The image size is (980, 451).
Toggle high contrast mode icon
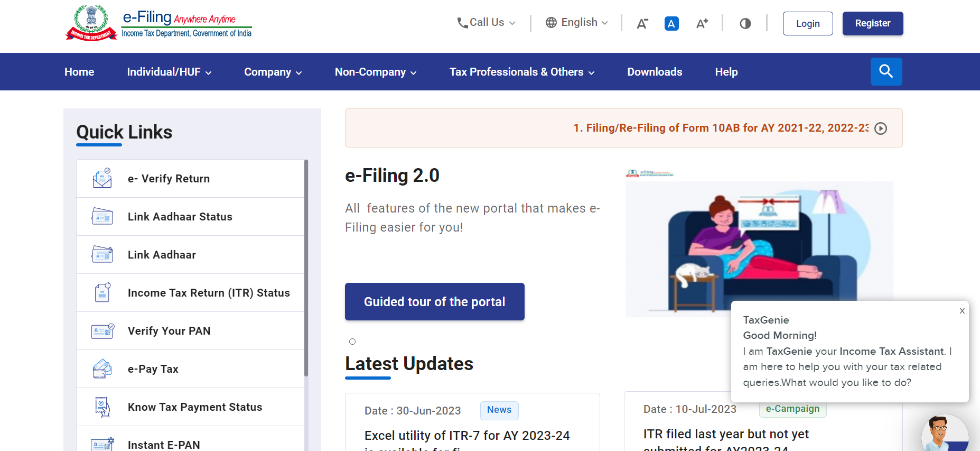745,23
